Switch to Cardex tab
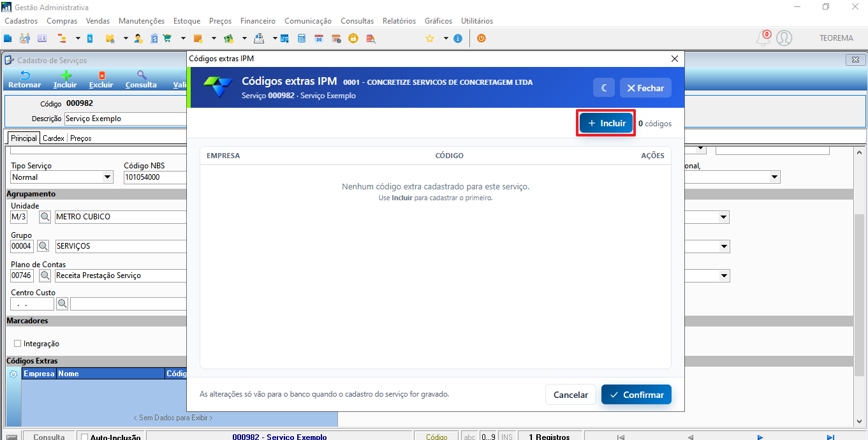868x440 pixels. (x=54, y=138)
